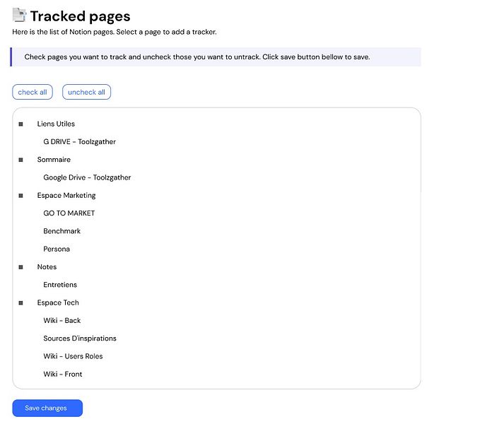
Task: Toggle the square marker next to Sommaire
Action: [x=21, y=160]
